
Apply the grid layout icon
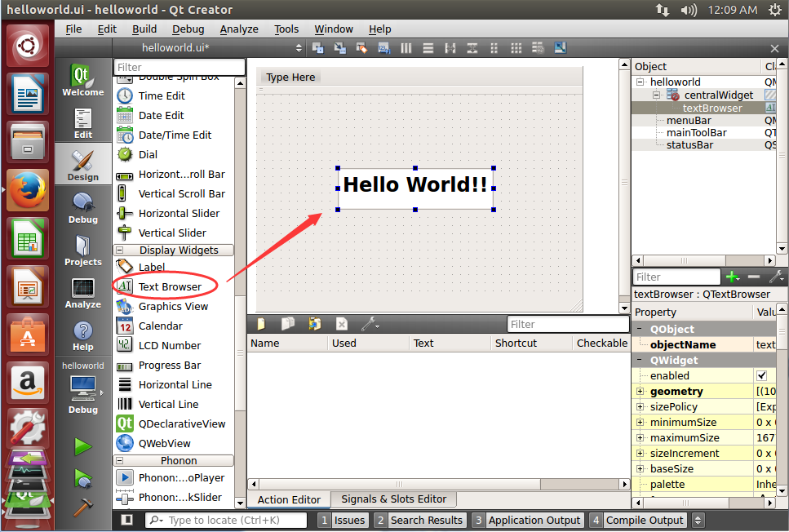tap(516, 48)
